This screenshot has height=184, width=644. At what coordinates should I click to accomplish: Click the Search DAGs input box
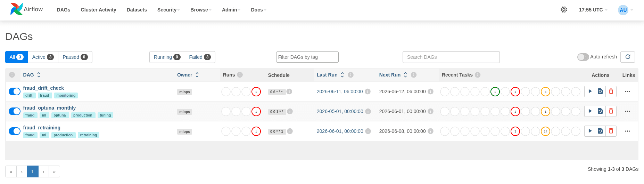[451, 57]
